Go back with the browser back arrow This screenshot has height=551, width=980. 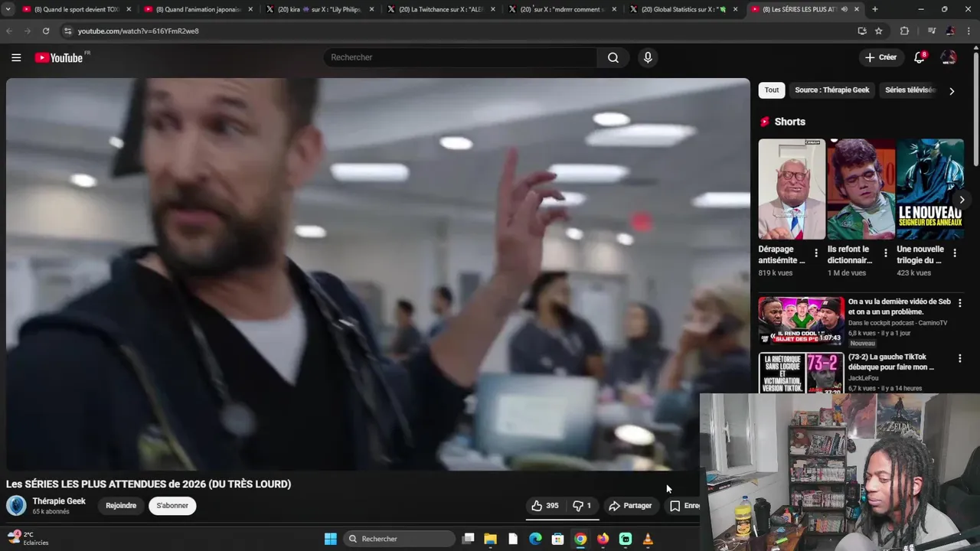click(9, 31)
